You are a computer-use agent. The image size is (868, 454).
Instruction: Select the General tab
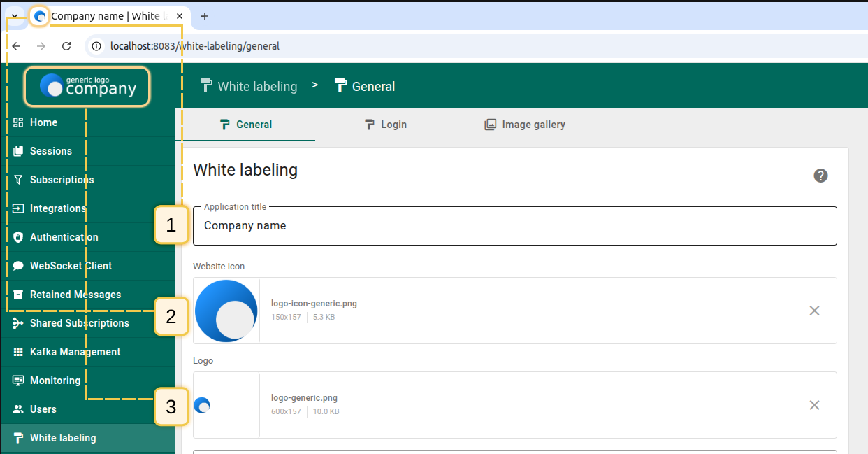(245, 125)
